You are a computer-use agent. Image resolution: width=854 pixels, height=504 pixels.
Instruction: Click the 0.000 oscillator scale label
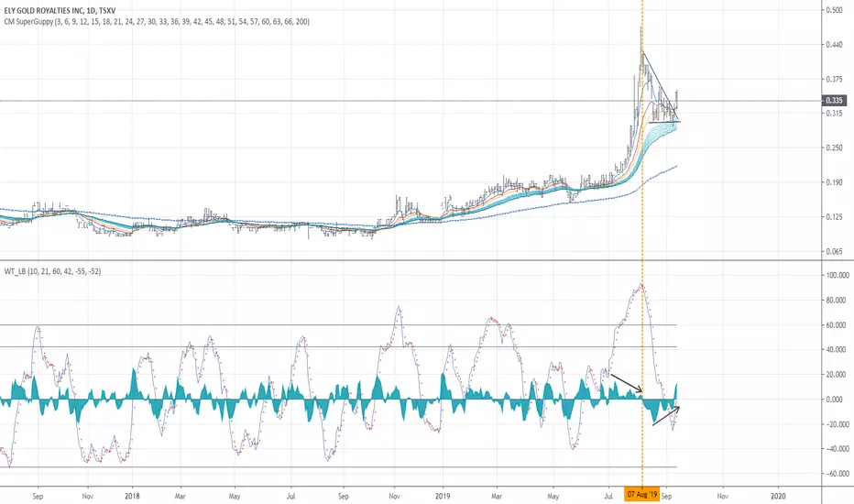(835, 400)
